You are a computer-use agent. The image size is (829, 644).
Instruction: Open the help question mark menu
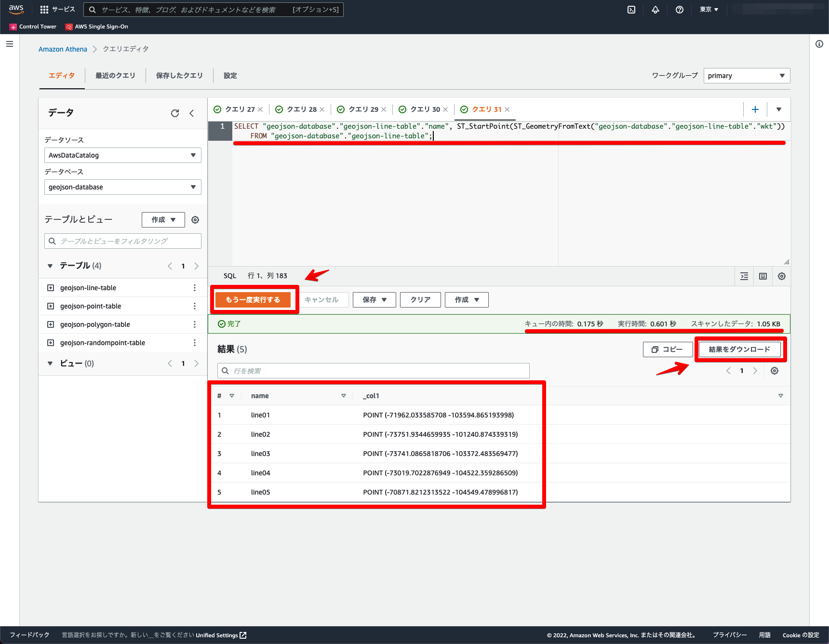(x=680, y=10)
